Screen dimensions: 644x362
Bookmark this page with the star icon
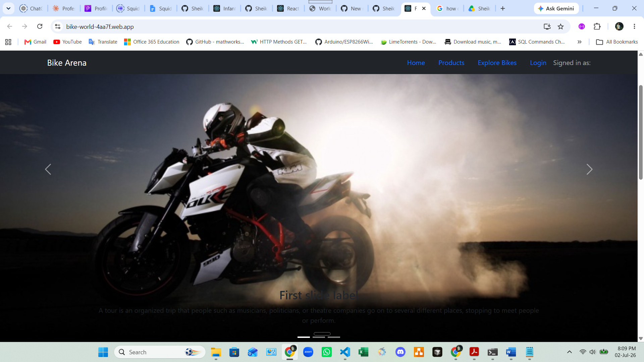click(x=560, y=26)
